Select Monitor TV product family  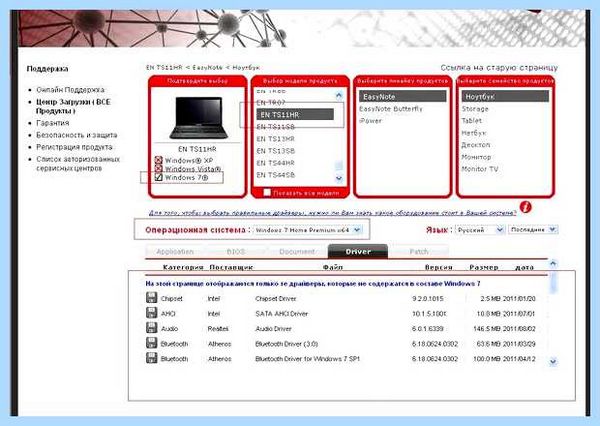coord(480,169)
